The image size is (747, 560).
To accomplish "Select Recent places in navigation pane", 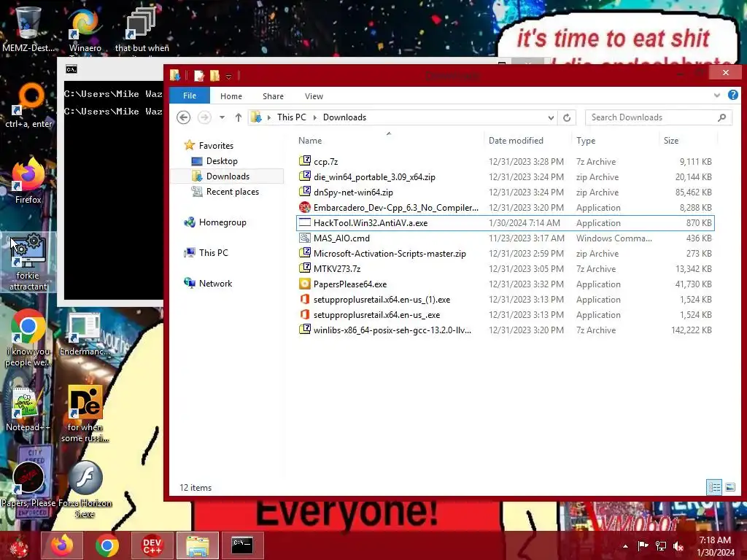I will 233,192.
